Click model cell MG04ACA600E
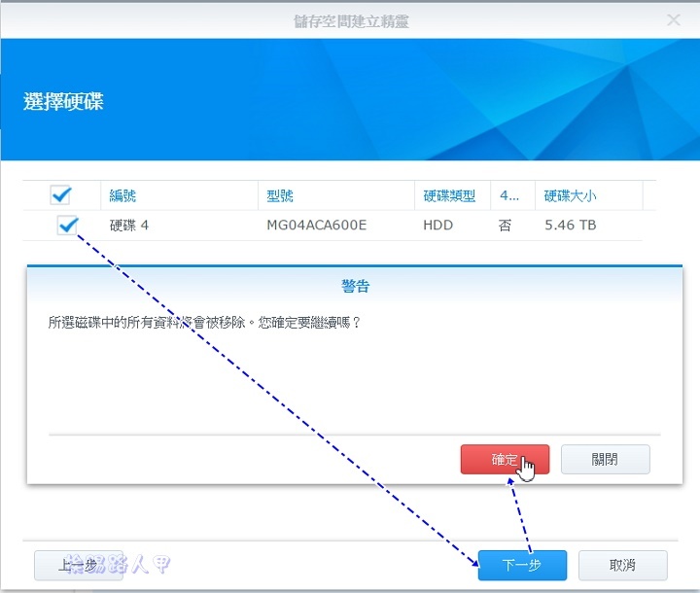 point(317,226)
